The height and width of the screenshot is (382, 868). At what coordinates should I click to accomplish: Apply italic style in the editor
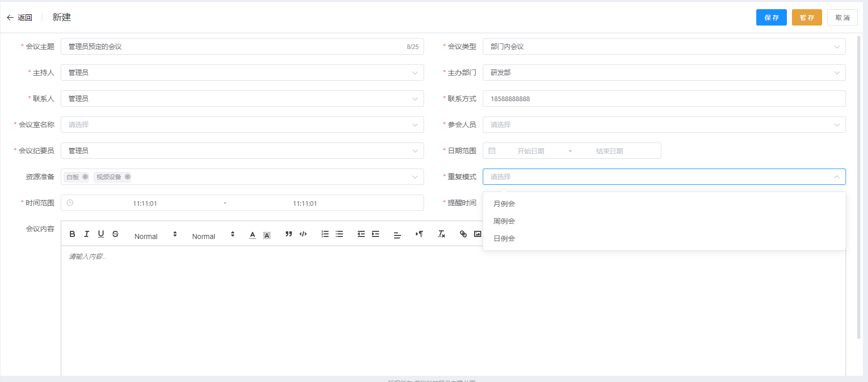click(x=87, y=234)
